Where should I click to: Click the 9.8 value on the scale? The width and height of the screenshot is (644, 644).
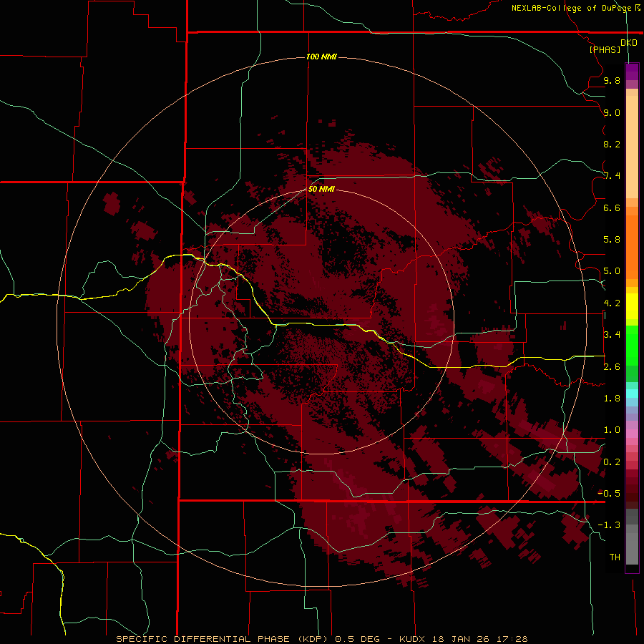pos(612,80)
